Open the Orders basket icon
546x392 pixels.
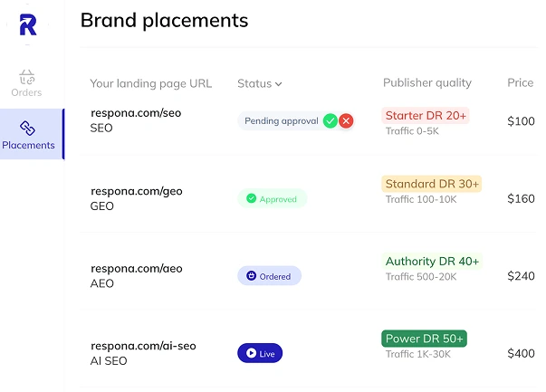pyautogui.click(x=27, y=76)
